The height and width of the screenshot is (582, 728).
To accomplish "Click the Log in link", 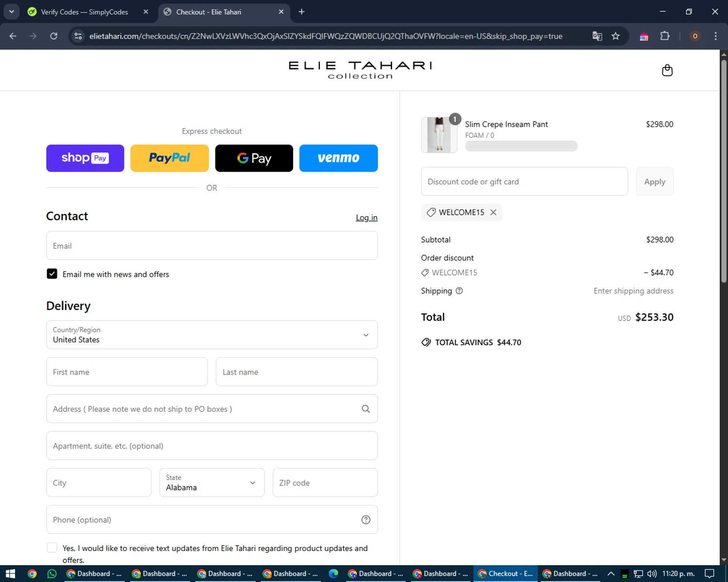I will pyautogui.click(x=366, y=218).
